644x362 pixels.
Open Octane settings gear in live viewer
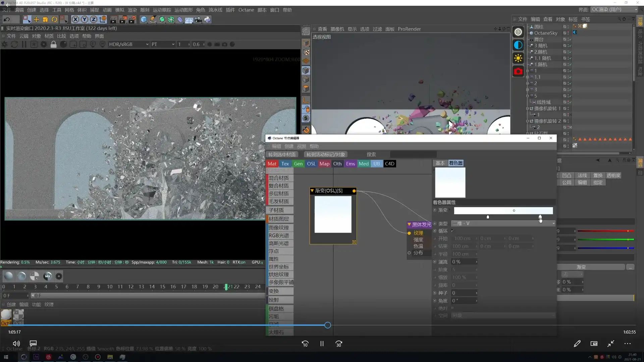(x=44, y=44)
